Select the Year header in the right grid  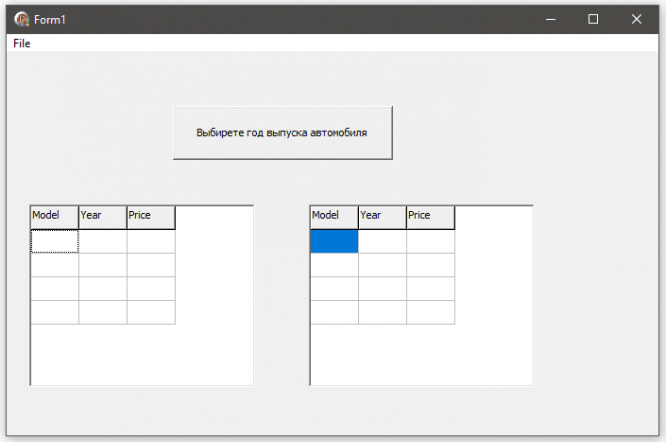(x=383, y=217)
